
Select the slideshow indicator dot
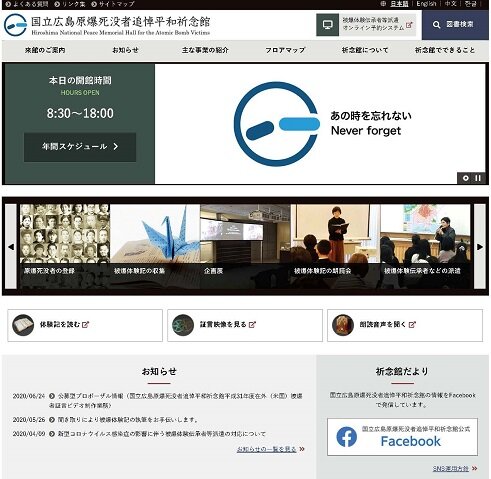pyautogui.click(x=466, y=178)
